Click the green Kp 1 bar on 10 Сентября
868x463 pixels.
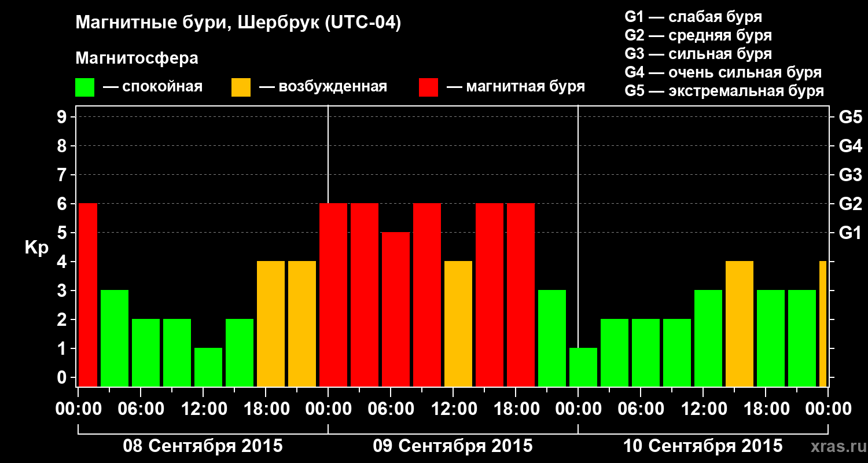point(583,367)
